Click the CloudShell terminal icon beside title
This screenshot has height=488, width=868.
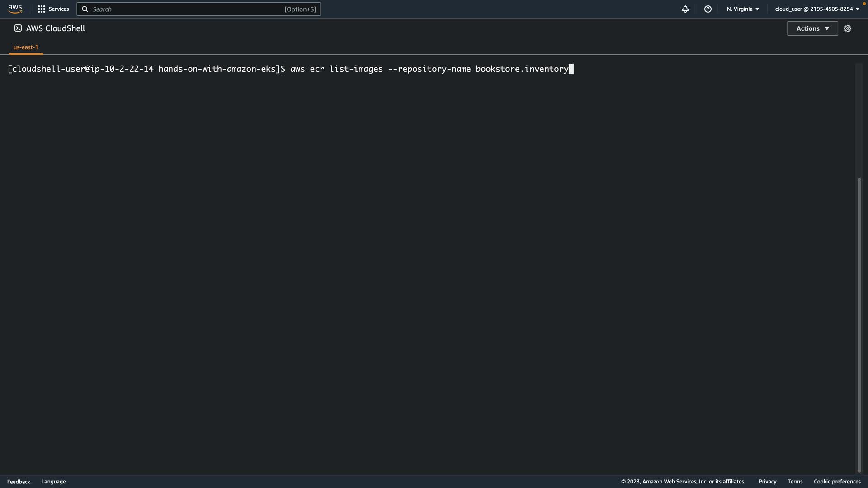(x=18, y=28)
